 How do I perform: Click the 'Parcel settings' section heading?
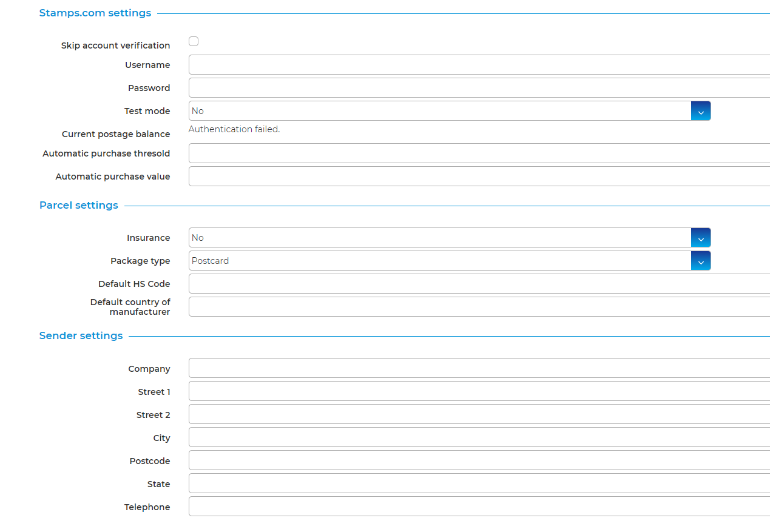coord(79,205)
